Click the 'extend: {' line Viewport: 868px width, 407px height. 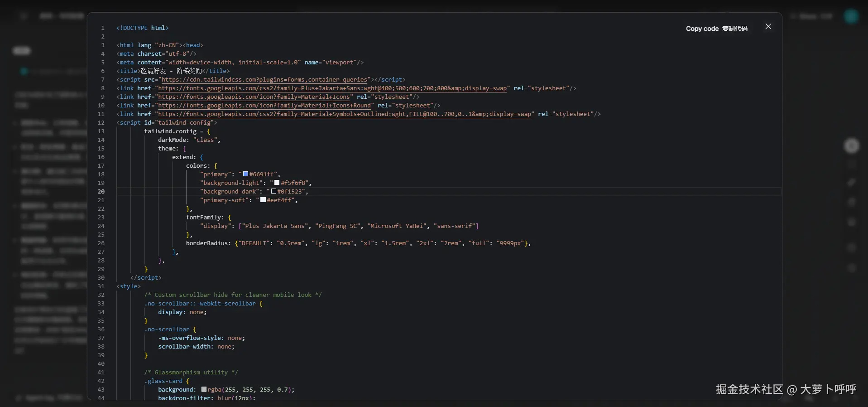pyautogui.click(x=188, y=157)
